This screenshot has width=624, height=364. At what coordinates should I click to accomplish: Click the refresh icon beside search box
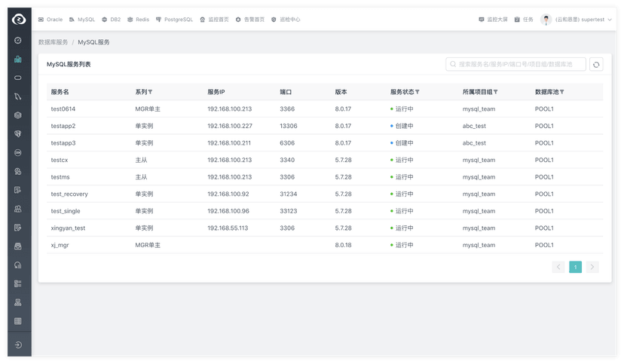[x=596, y=65]
